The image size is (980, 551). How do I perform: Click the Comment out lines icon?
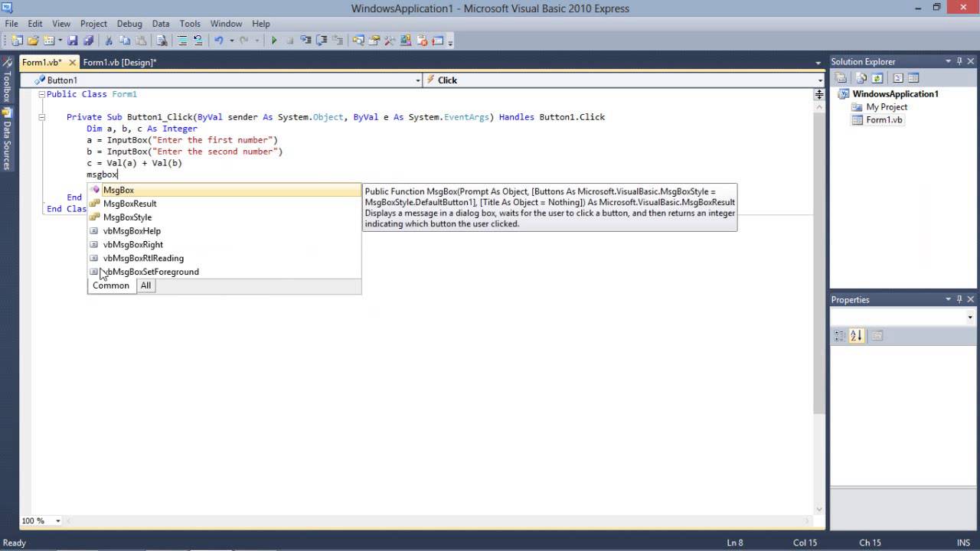[x=182, y=41]
